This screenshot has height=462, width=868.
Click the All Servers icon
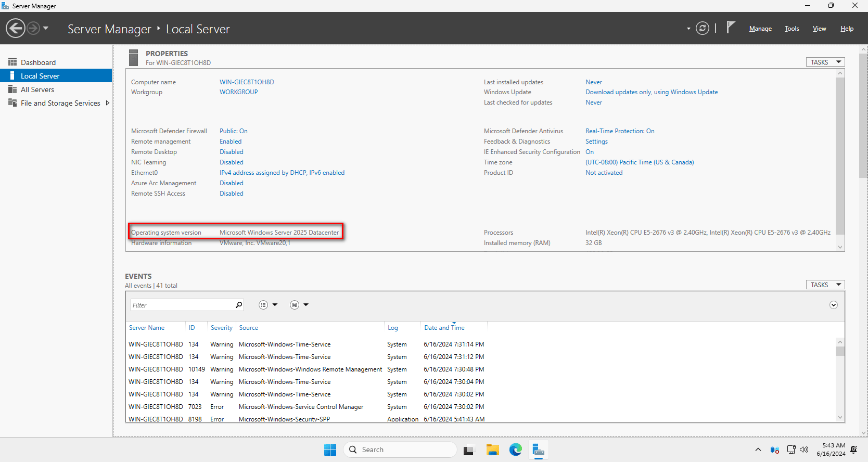point(12,89)
